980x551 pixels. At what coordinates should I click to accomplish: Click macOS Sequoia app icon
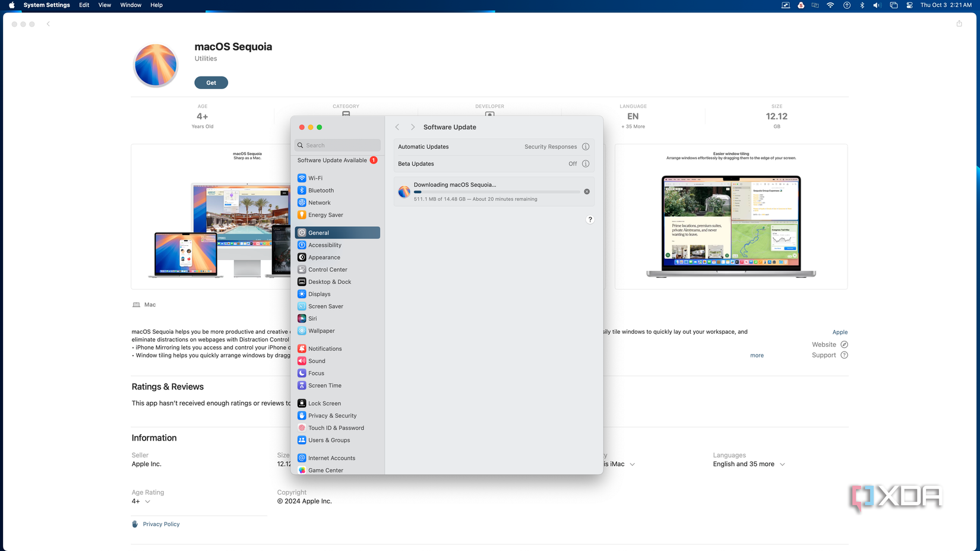(156, 65)
